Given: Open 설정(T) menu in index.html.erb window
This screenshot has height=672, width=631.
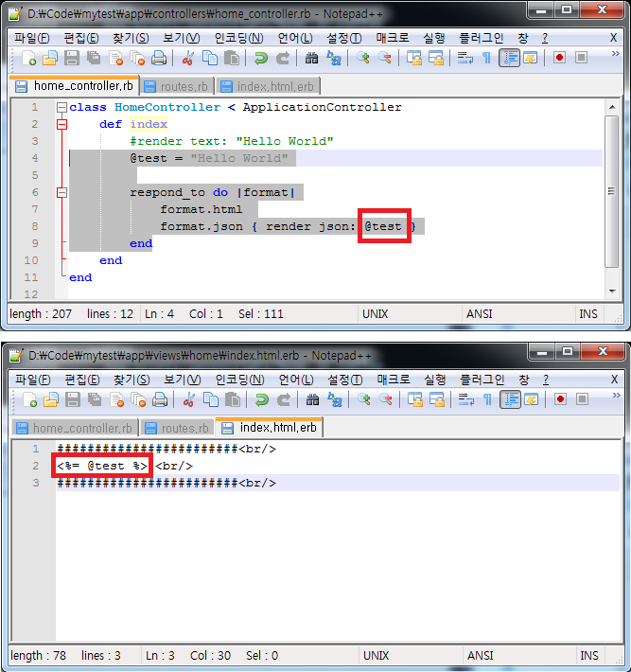Looking at the screenshot, I should coord(345,380).
